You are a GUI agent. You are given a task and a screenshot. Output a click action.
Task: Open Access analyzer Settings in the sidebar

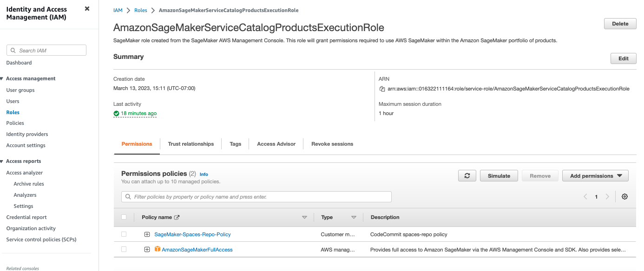[23, 206]
